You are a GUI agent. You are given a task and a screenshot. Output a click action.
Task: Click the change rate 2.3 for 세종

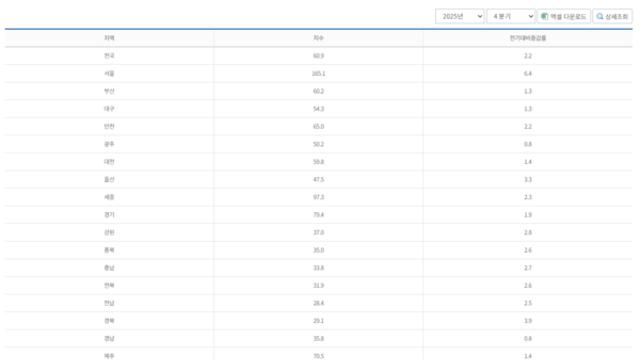click(x=528, y=197)
